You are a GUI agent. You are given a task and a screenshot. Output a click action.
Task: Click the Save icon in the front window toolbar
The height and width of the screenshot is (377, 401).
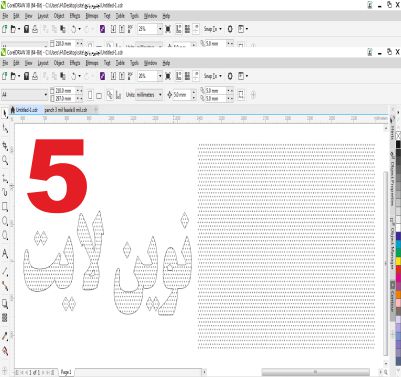click(26, 76)
